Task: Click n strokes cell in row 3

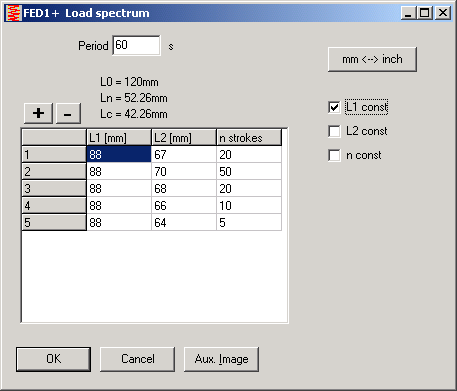Action: (249, 188)
